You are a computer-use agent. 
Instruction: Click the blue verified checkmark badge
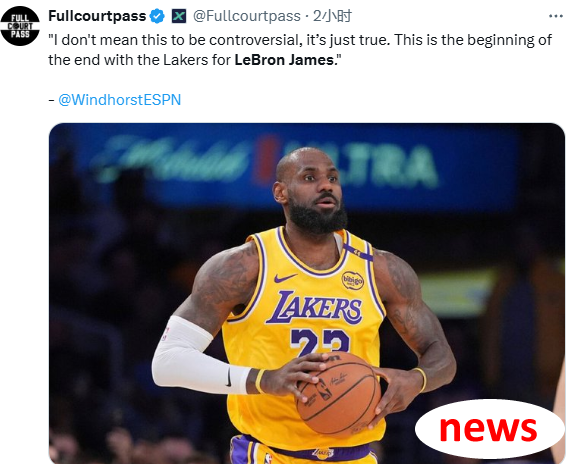coord(157,16)
